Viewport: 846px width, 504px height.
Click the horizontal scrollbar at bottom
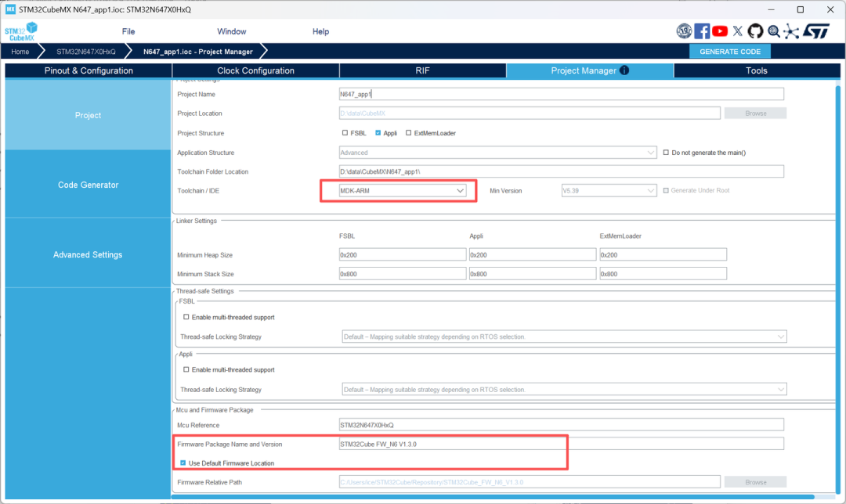coord(493,496)
